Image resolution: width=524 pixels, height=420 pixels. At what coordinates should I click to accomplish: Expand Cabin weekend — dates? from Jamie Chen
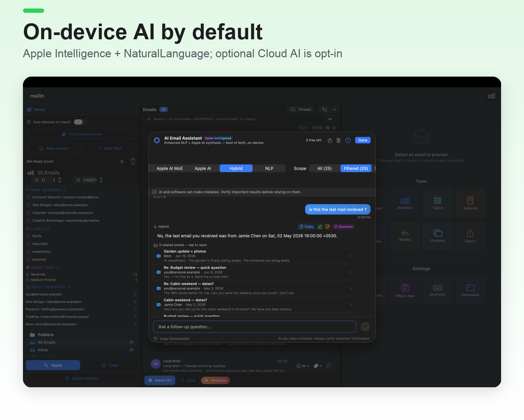254,304
